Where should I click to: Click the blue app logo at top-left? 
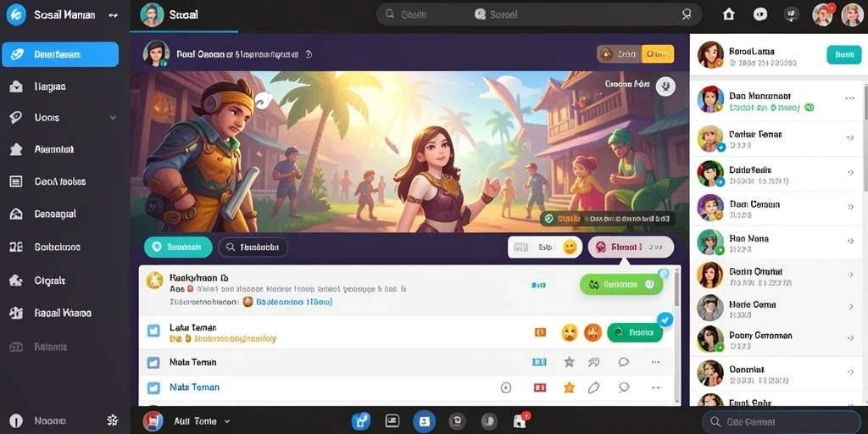16,15
